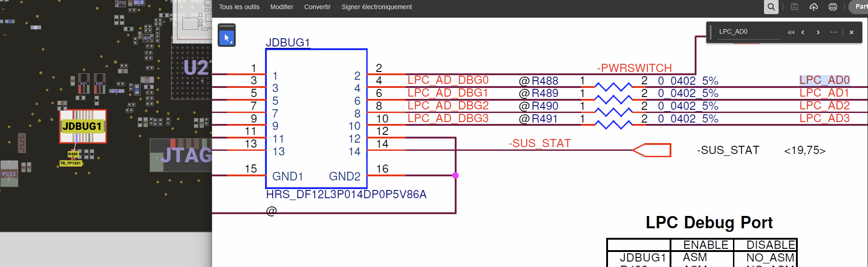Go to the previous search result
This screenshot has height=267, width=868.
pos(803,32)
